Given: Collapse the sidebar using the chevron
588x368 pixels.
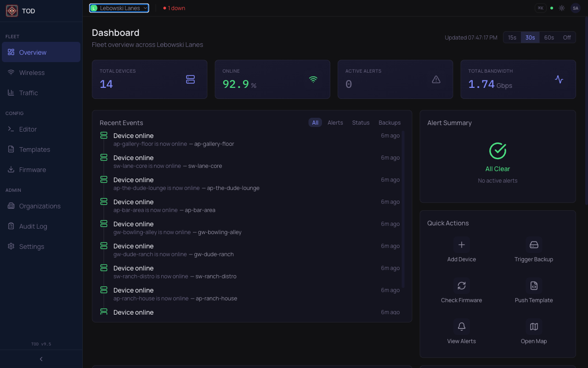Looking at the screenshot, I should coord(40,359).
